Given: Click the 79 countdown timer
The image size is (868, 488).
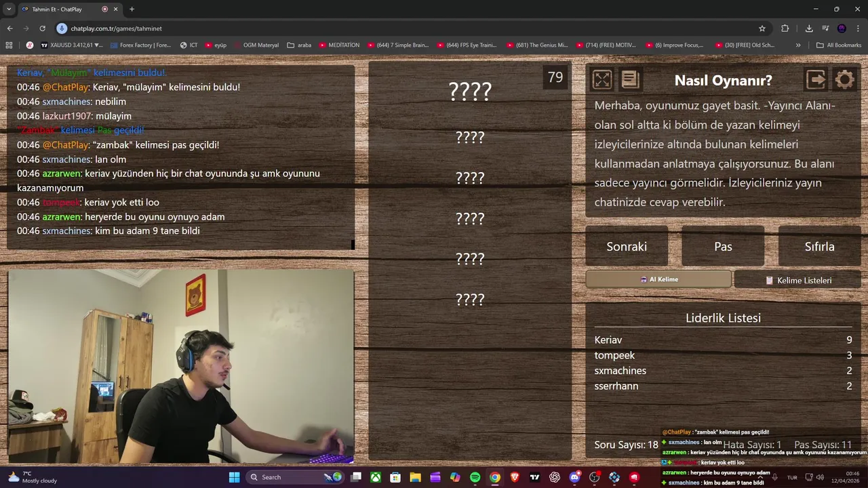Looking at the screenshot, I should [555, 77].
